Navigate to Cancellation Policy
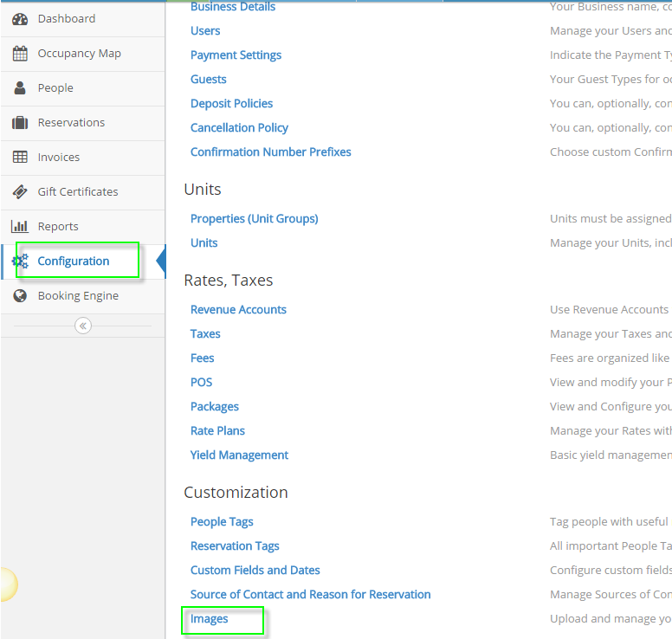This screenshot has height=639, width=672. [x=239, y=128]
